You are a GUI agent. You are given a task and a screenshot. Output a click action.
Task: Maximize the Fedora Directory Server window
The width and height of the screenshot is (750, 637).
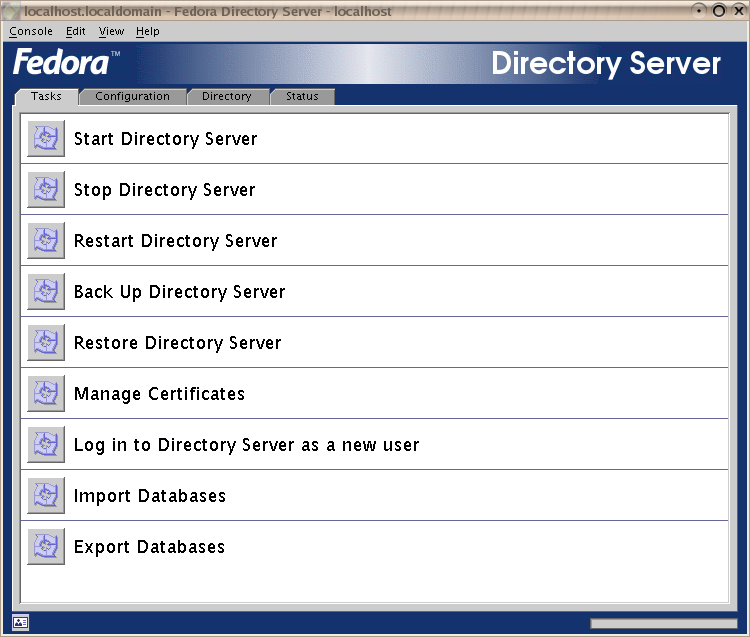(719, 11)
